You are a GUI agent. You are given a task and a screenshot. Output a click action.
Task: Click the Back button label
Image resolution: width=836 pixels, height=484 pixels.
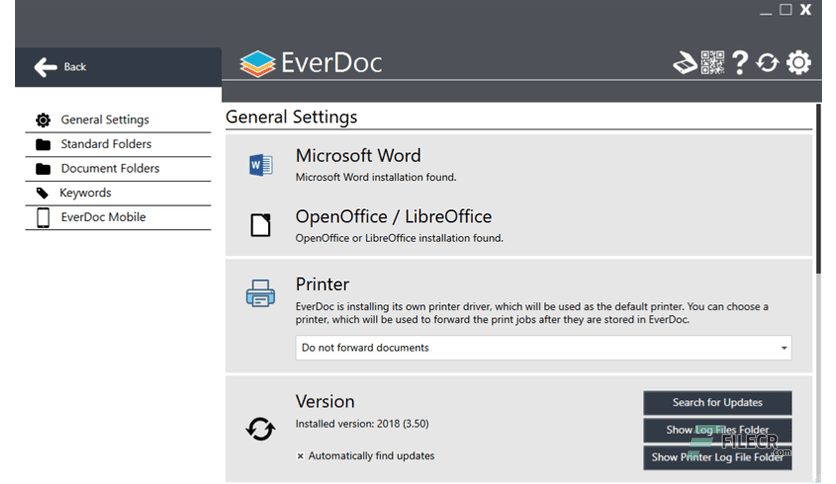(x=75, y=67)
